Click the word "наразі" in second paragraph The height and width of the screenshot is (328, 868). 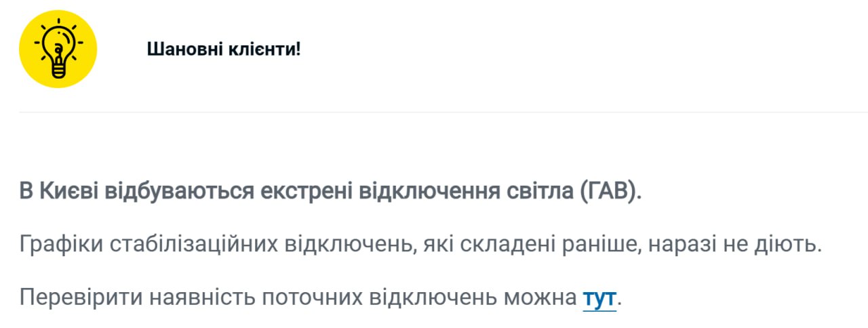(x=681, y=244)
